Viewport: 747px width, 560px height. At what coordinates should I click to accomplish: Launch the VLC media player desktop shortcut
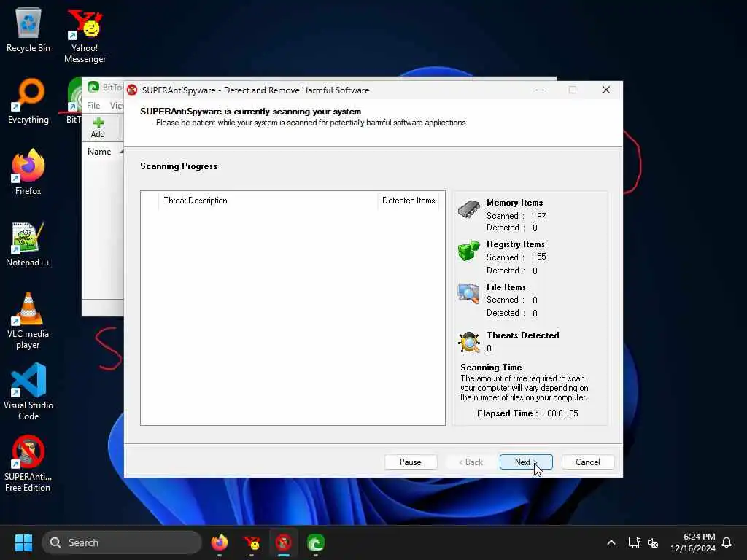click(x=28, y=321)
